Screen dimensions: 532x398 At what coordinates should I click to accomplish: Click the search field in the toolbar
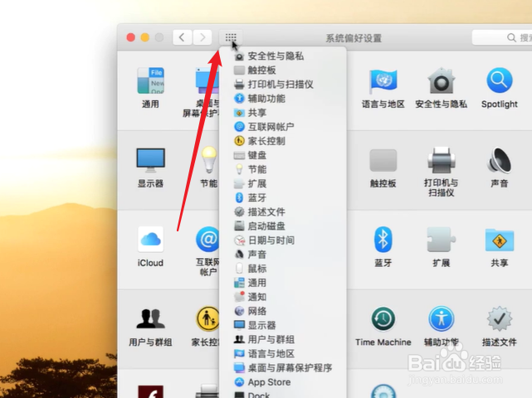click(502, 37)
